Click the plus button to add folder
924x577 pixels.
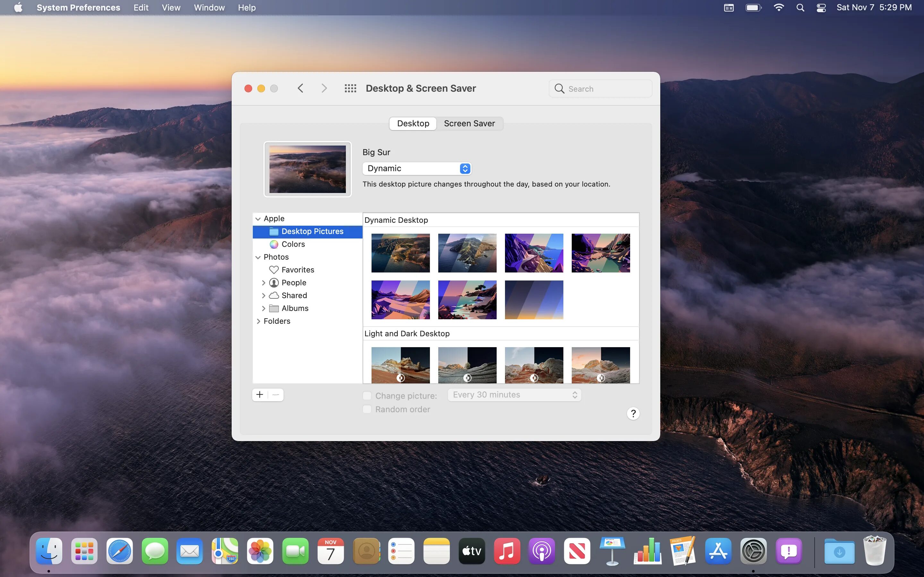tap(260, 395)
